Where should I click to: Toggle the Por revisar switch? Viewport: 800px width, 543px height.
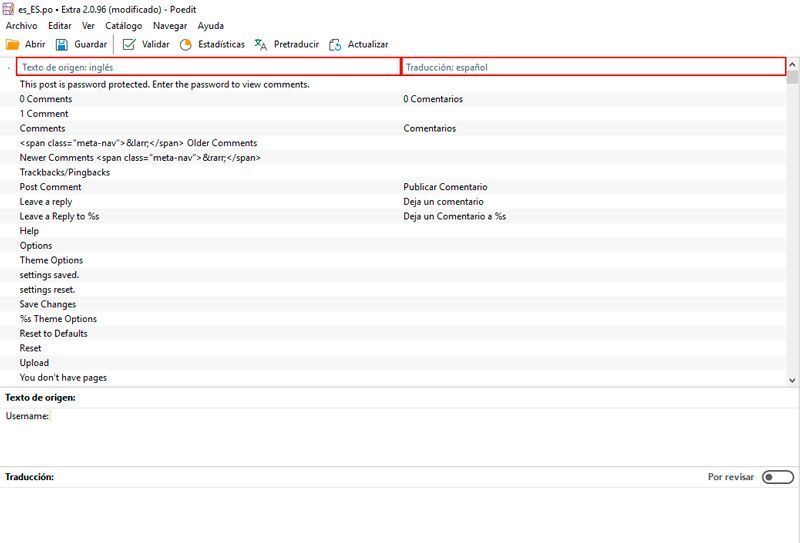pos(777,477)
